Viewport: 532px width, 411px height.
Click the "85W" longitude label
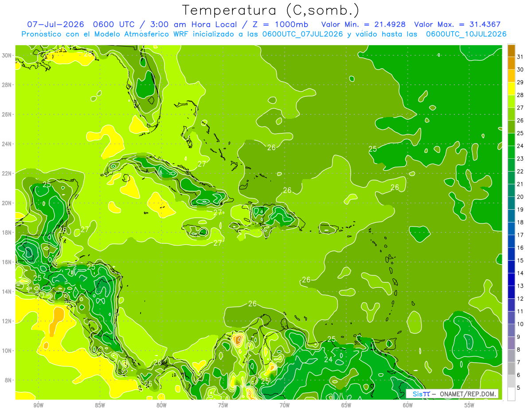pyautogui.click(x=100, y=405)
